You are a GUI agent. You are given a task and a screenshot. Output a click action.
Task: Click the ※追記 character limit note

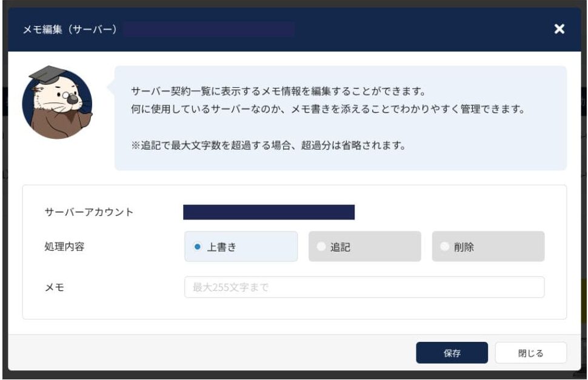(x=268, y=146)
